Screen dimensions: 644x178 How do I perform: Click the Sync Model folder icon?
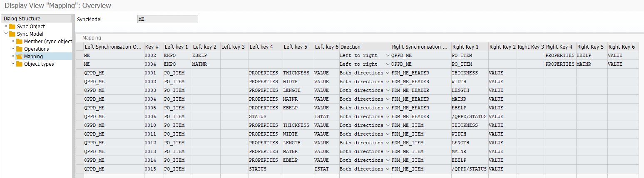[x=12, y=34]
